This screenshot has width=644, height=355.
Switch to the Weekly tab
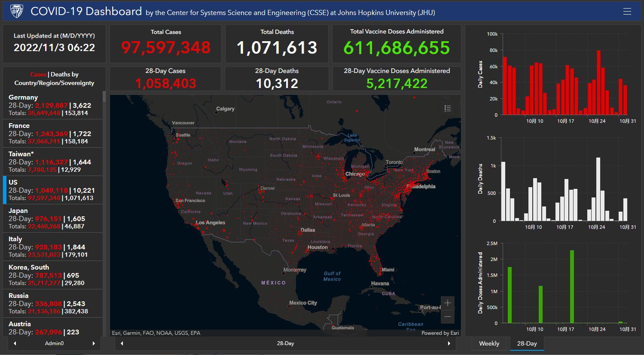pos(489,343)
